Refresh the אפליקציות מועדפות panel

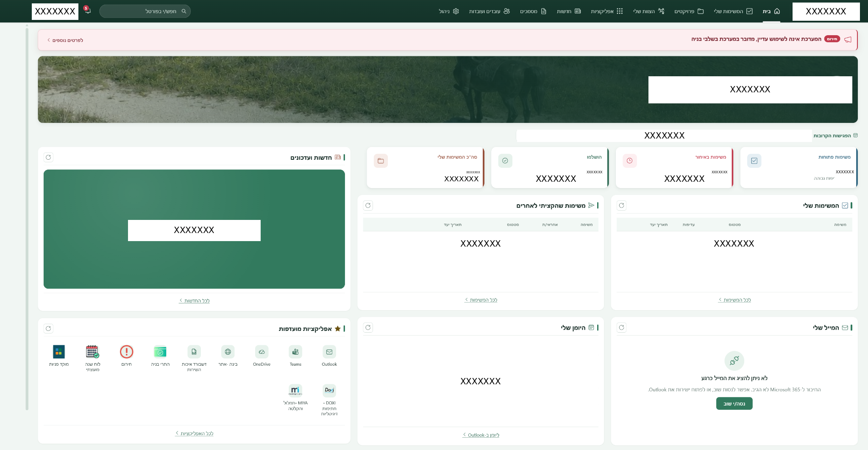[x=48, y=328]
